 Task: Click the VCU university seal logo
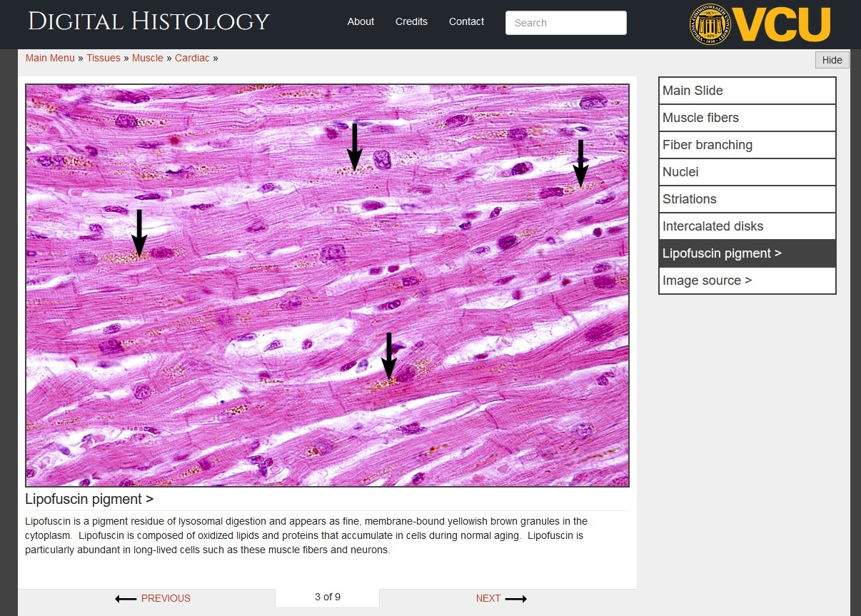click(x=710, y=24)
